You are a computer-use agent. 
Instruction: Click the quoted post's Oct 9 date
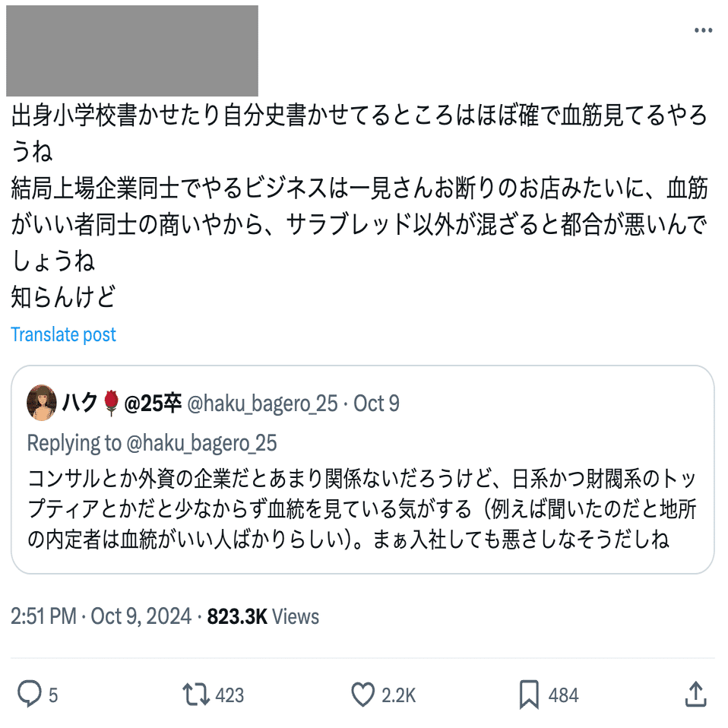point(377,404)
